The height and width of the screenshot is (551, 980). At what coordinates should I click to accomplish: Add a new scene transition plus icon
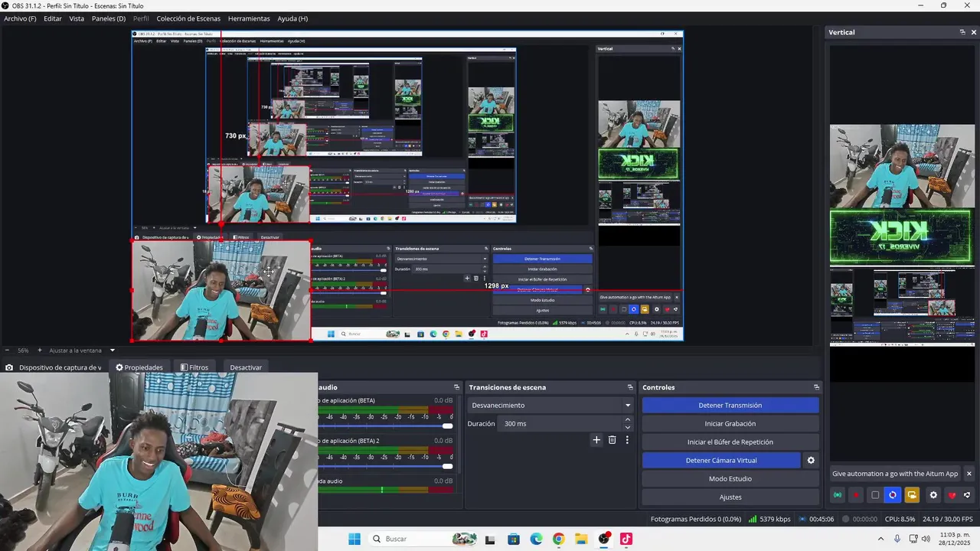(596, 440)
